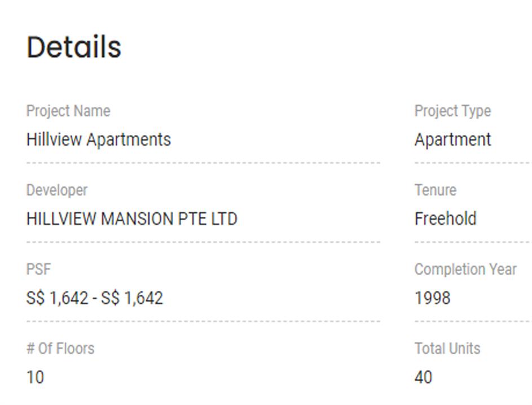The image size is (532, 405).
Task: Select the floor count value 10
Action: click(35, 377)
